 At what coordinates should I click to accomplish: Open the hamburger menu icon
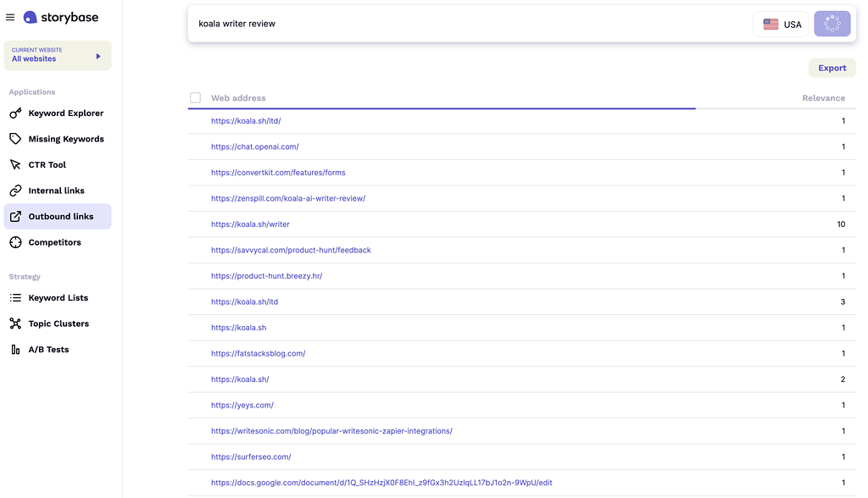(10, 17)
